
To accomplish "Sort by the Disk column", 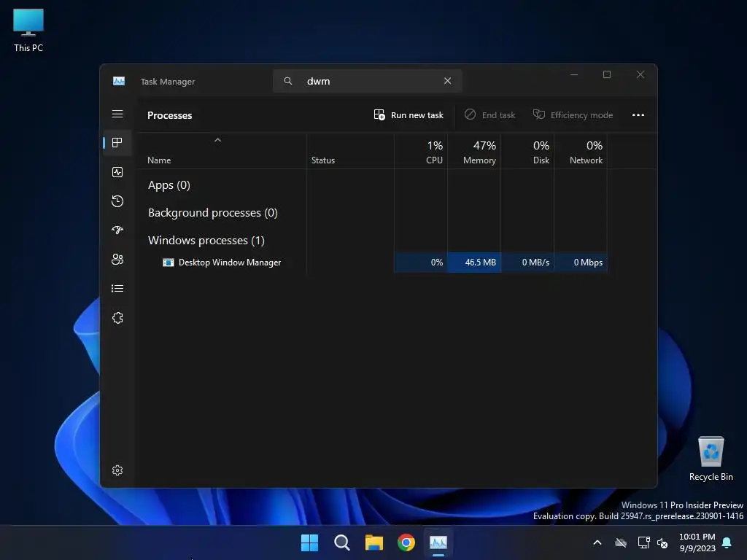I will 527,152.
